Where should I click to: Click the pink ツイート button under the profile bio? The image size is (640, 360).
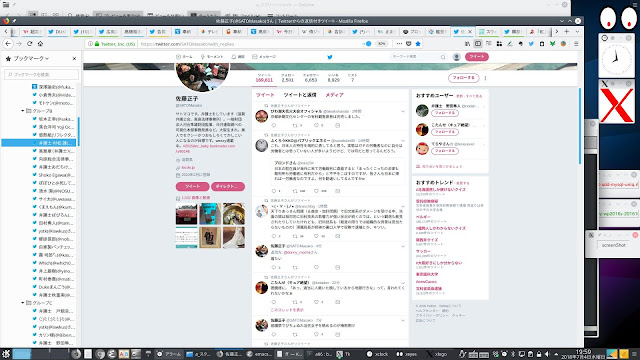192,187
